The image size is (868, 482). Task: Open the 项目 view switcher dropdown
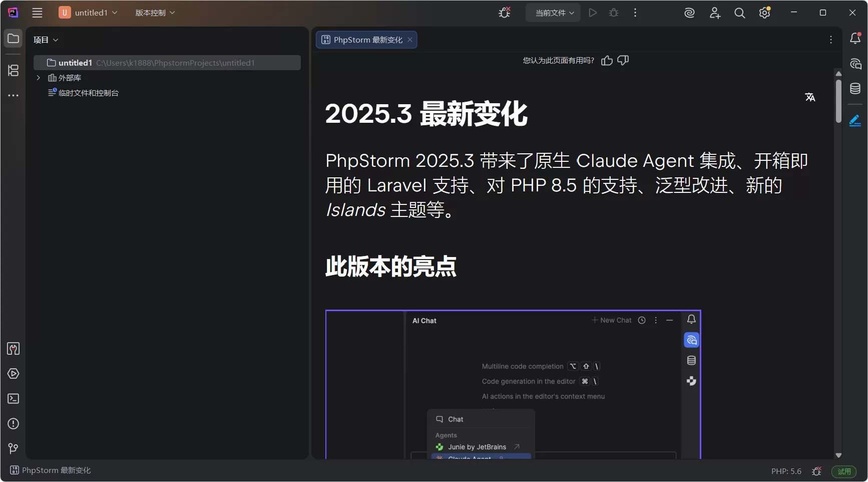[x=46, y=40]
